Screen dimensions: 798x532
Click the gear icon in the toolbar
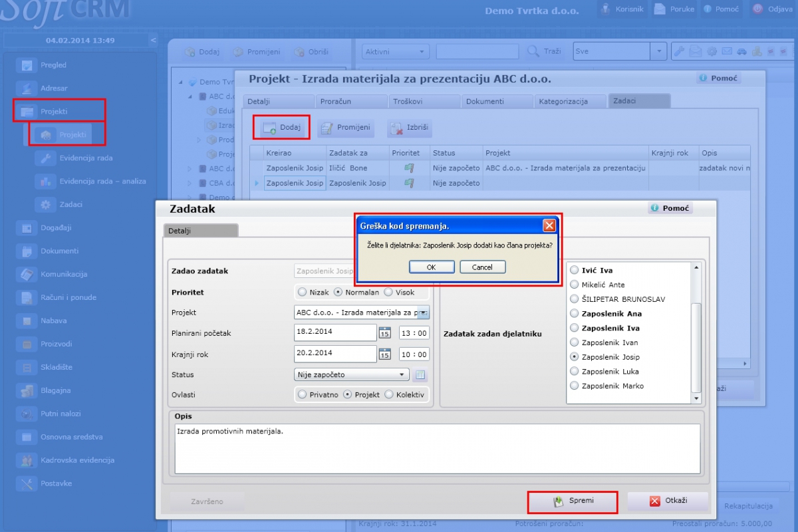712,51
